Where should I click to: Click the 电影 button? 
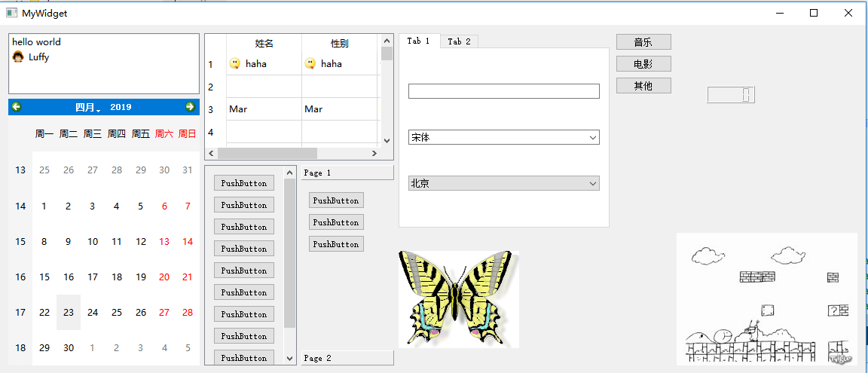click(643, 63)
